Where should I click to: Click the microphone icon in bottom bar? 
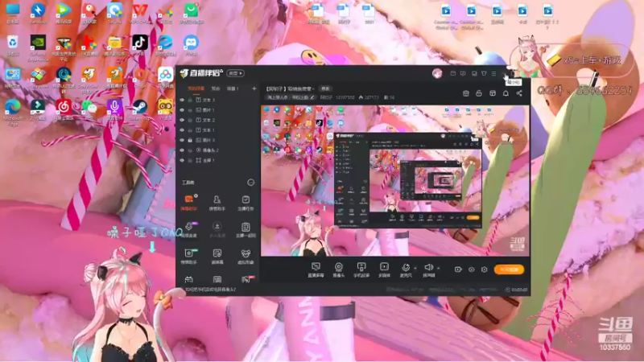[x=406, y=268]
